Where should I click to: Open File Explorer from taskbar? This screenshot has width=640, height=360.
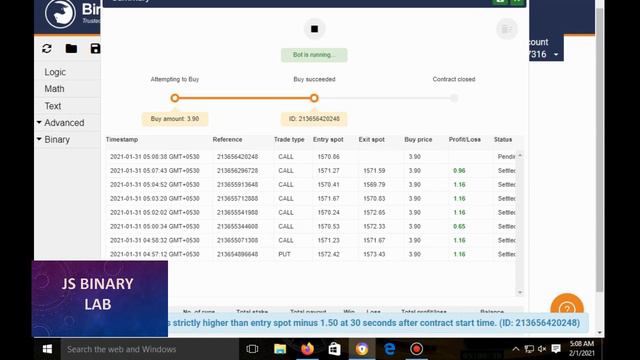pos(280,349)
